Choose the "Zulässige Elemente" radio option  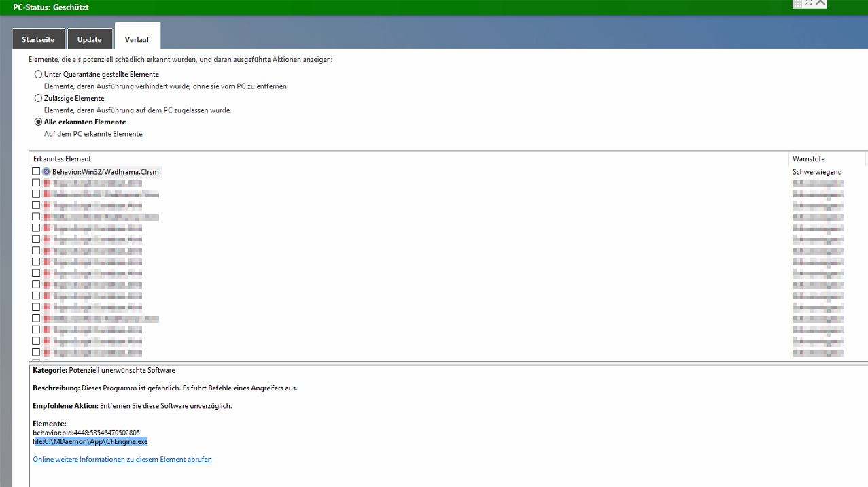(38, 98)
